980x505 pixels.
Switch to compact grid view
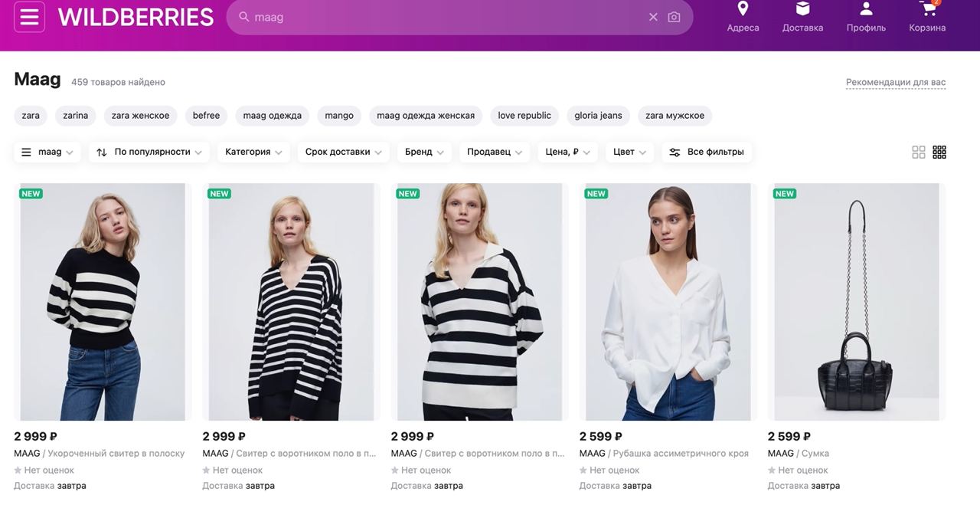click(939, 152)
